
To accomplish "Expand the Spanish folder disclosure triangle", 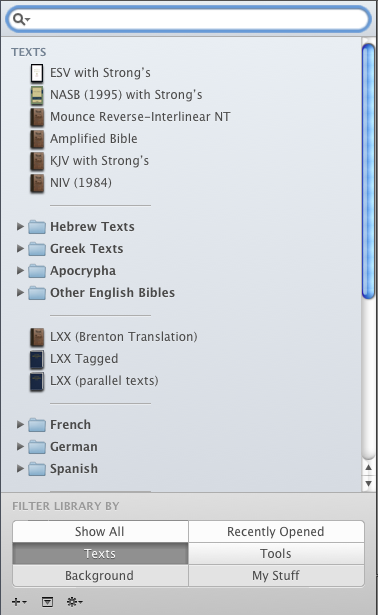I will [x=20, y=469].
